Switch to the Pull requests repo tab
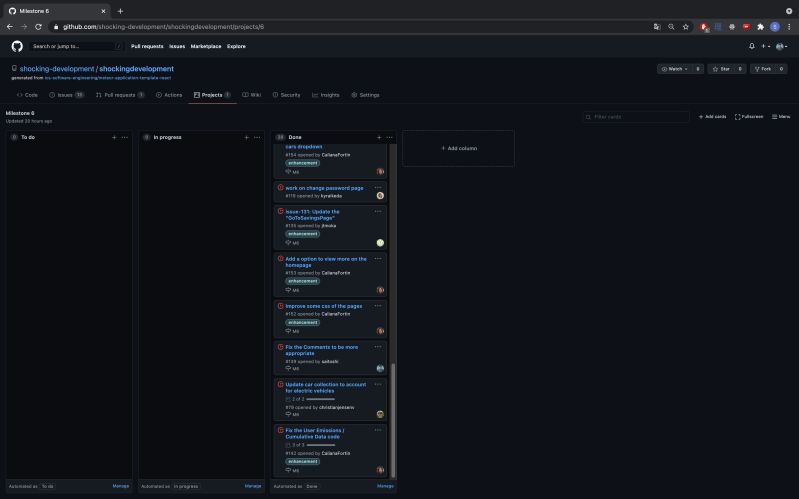 point(120,95)
